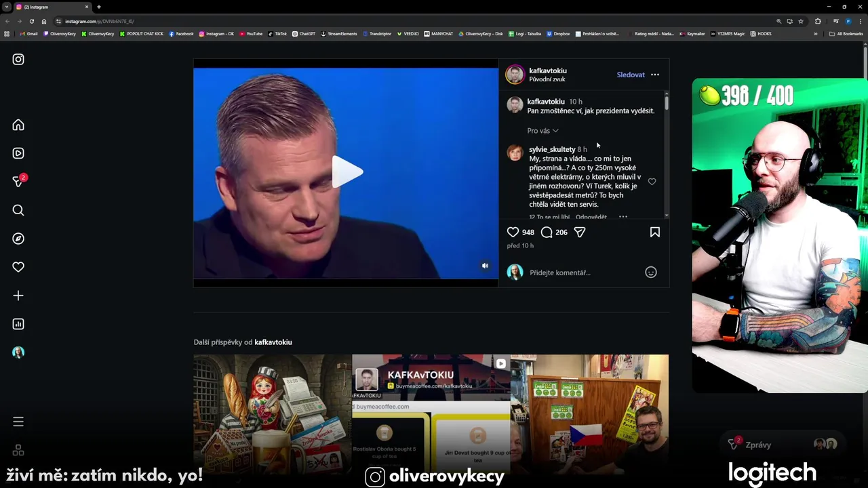868x488 pixels.
Task: Reply to comment via 'Odpovědět'
Action: [591, 217]
